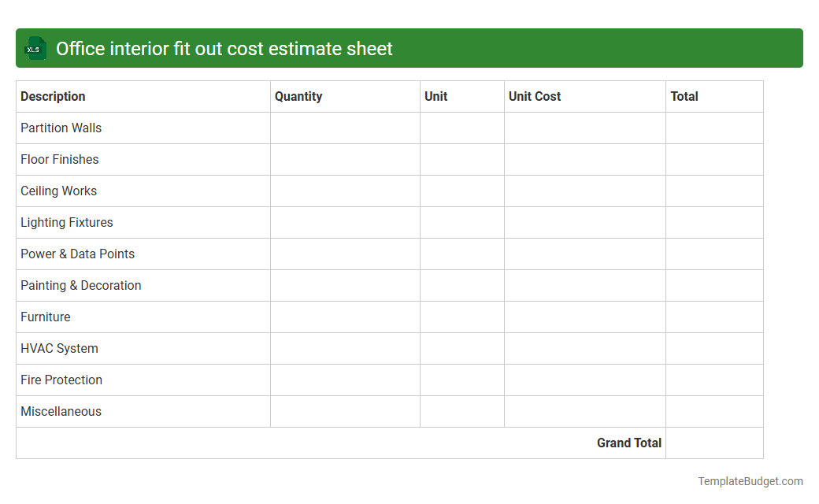Click the Quantity column header
The image size is (819, 504).
coord(298,96)
